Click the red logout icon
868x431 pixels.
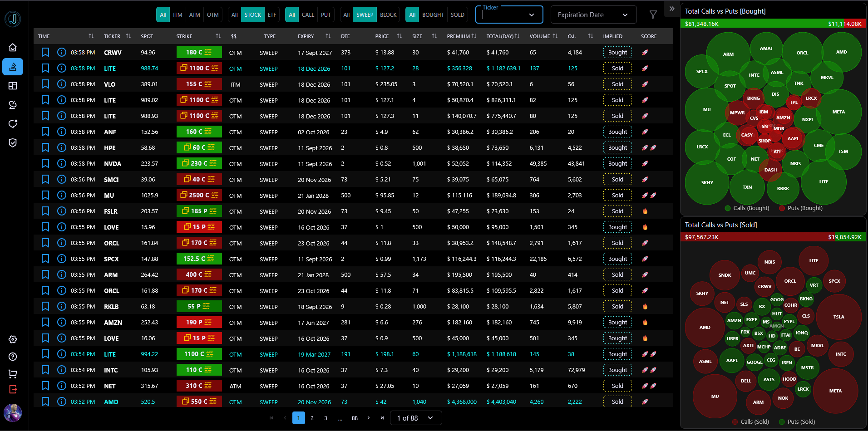(13, 389)
